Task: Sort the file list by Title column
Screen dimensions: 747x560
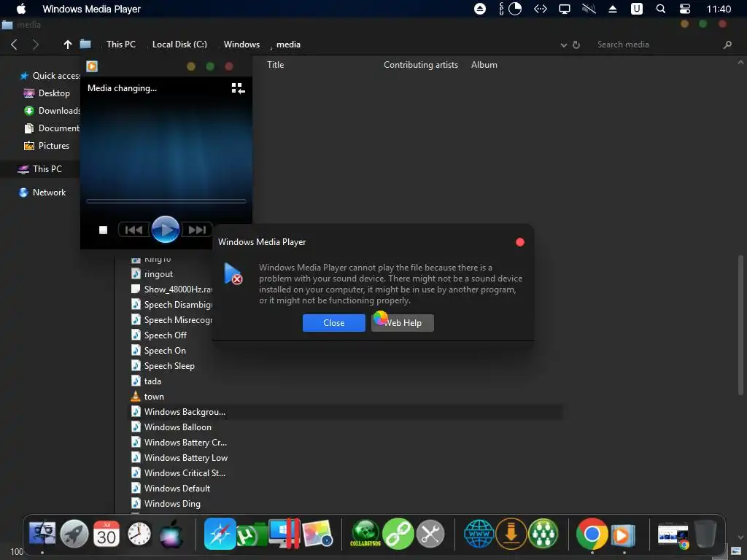Action: click(275, 65)
